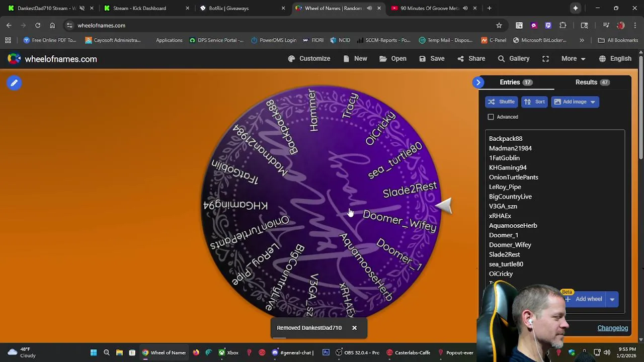Viewport: 644px width, 362px height.
Task: Select the Entries tab
Action: click(516, 82)
